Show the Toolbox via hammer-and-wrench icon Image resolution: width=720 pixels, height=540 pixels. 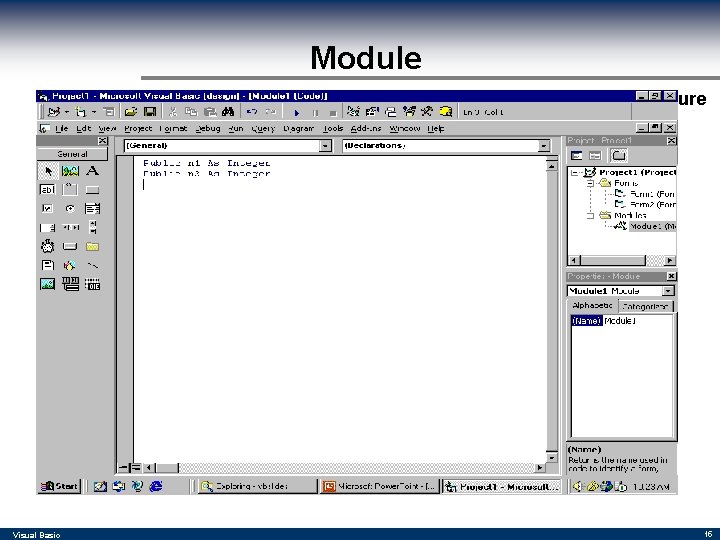[x=427, y=112]
